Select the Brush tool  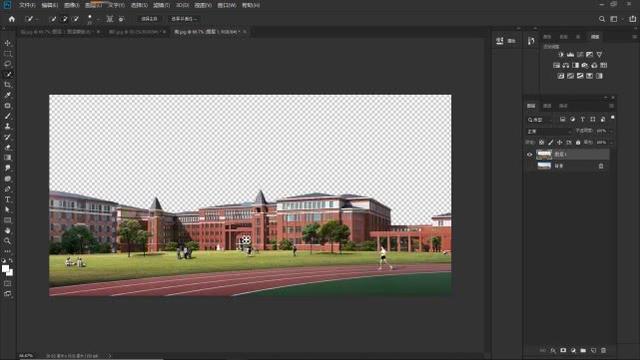click(x=7, y=116)
